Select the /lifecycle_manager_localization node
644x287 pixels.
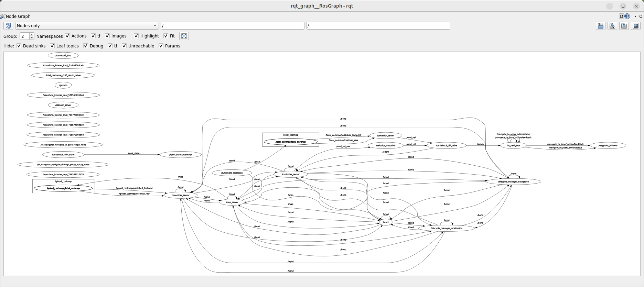[x=447, y=228]
